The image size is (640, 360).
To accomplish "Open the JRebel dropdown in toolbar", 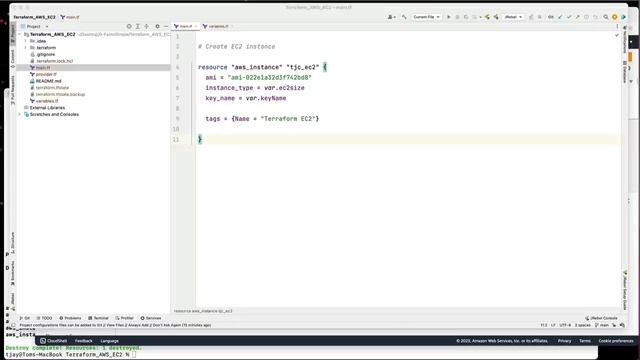I will (x=513, y=17).
